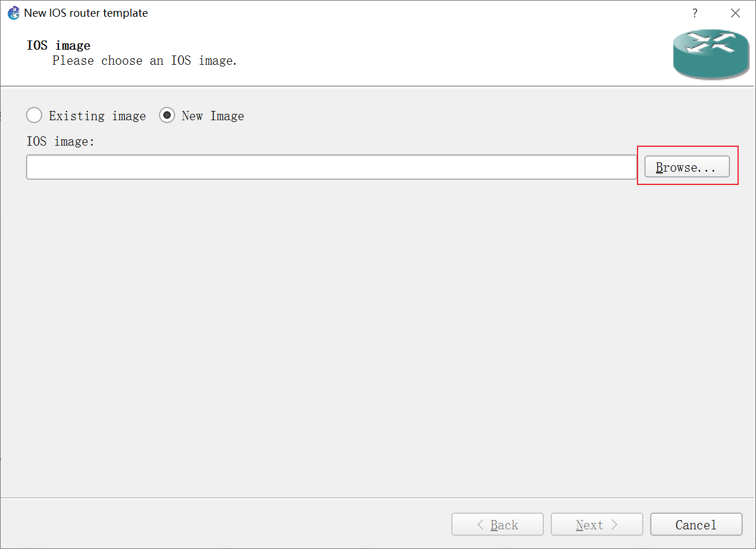
Task: Close the New IOS router template dialog
Action: click(735, 13)
